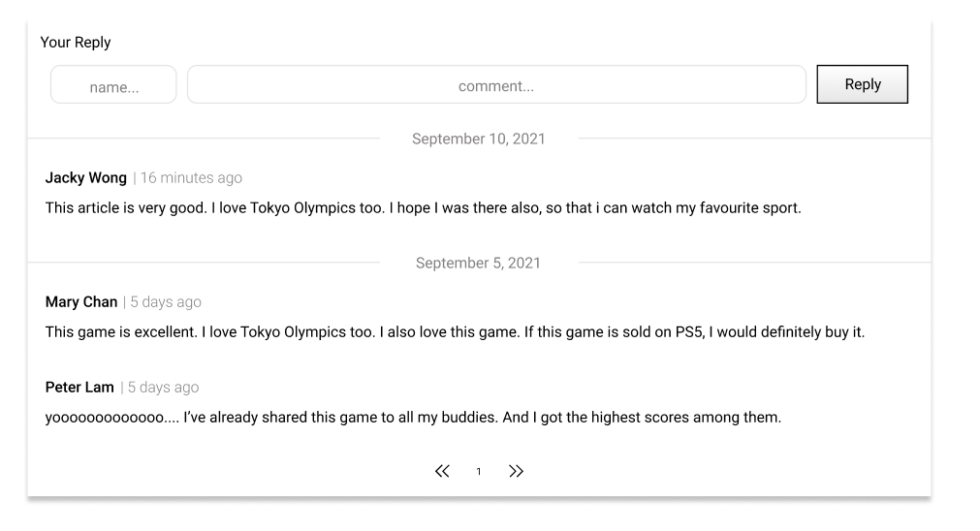Select page number 1 in pagination
This screenshot has width=980, height=531.
click(478, 472)
